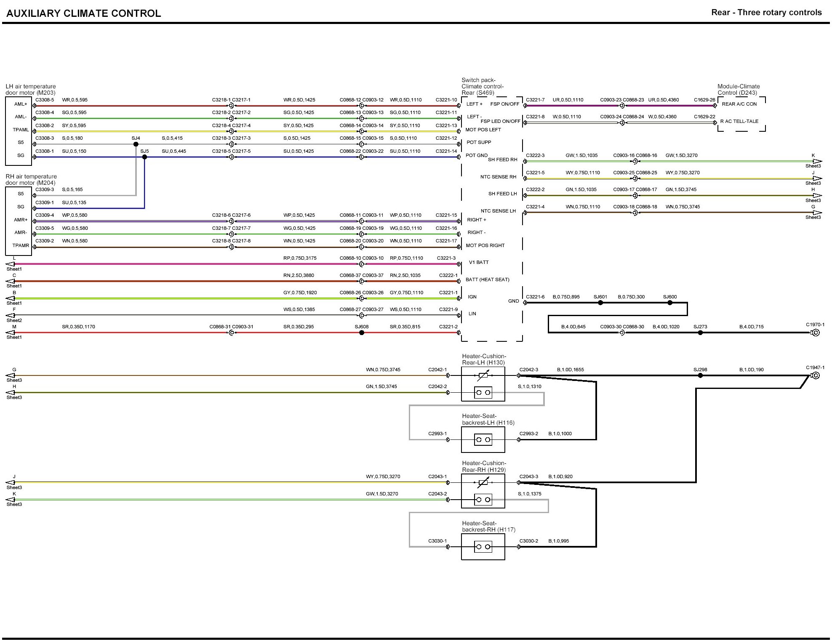Select the SJ5 splice junction dot
Screen dimensions: 832x644
click(x=144, y=157)
